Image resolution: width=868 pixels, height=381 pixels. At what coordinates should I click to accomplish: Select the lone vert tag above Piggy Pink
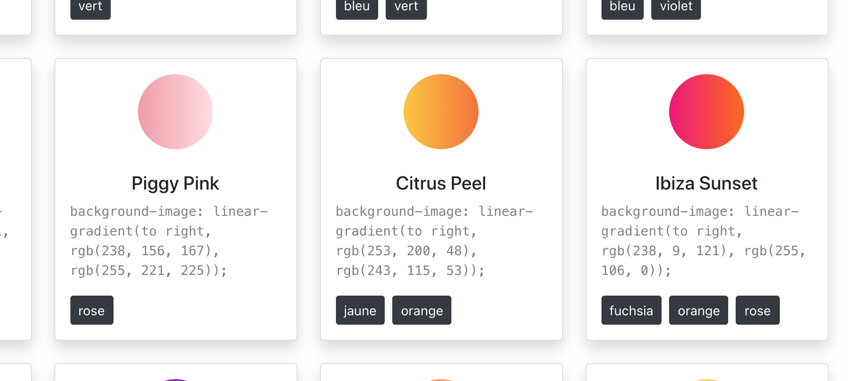[x=90, y=8]
